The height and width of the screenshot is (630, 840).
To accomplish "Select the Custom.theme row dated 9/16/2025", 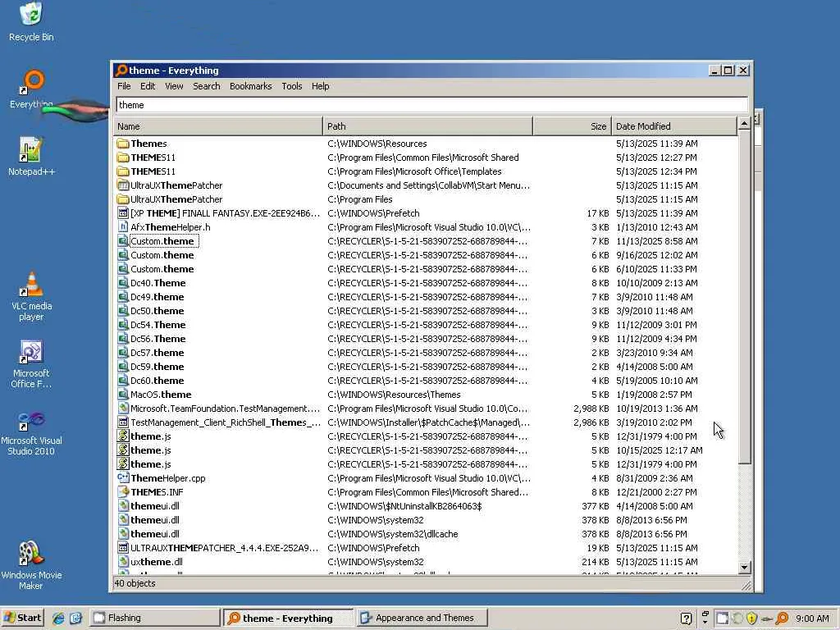I will (426, 255).
